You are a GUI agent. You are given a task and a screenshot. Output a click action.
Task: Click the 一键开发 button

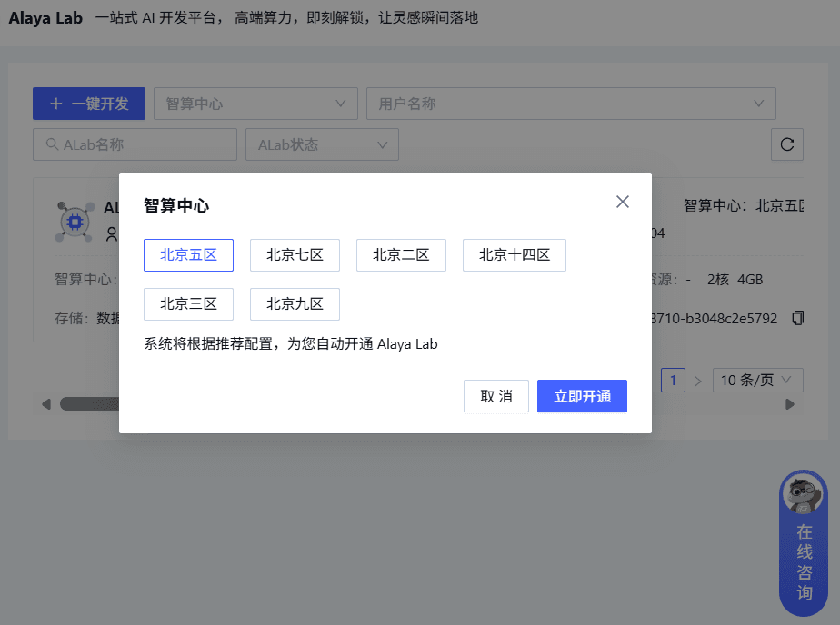point(89,104)
